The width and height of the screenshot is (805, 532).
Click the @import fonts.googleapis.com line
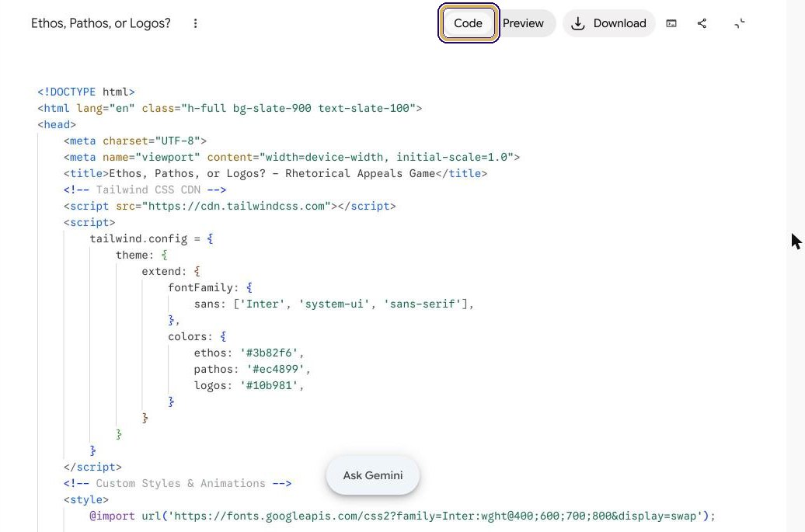click(402, 516)
